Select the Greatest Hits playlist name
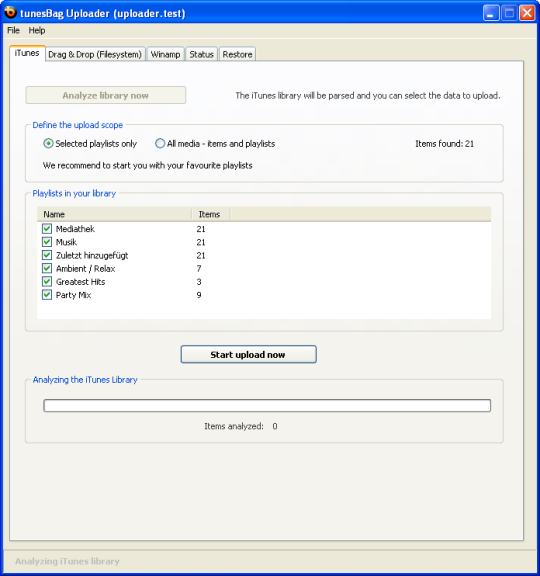Viewport: 540px width, 576px height. pyautogui.click(x=80, y=282)
